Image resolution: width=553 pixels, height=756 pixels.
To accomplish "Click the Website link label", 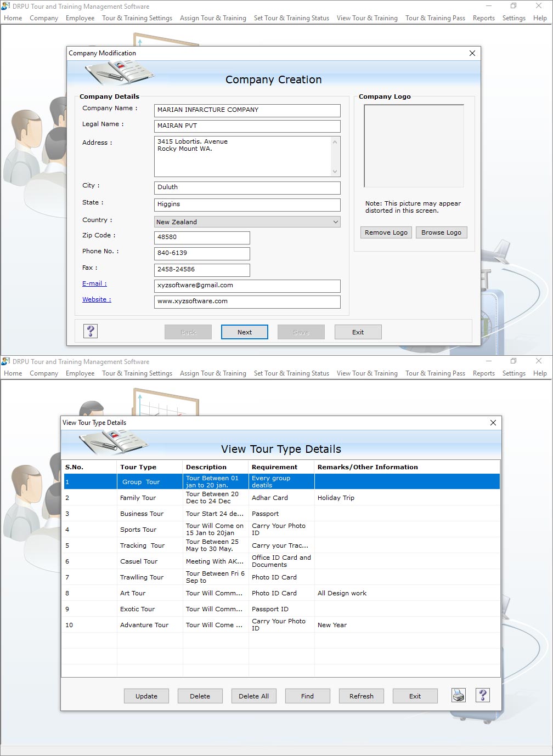I will (96, 299).
